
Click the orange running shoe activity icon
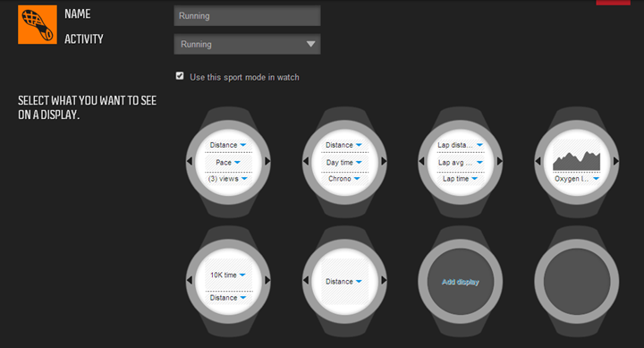tap(38, 25)
